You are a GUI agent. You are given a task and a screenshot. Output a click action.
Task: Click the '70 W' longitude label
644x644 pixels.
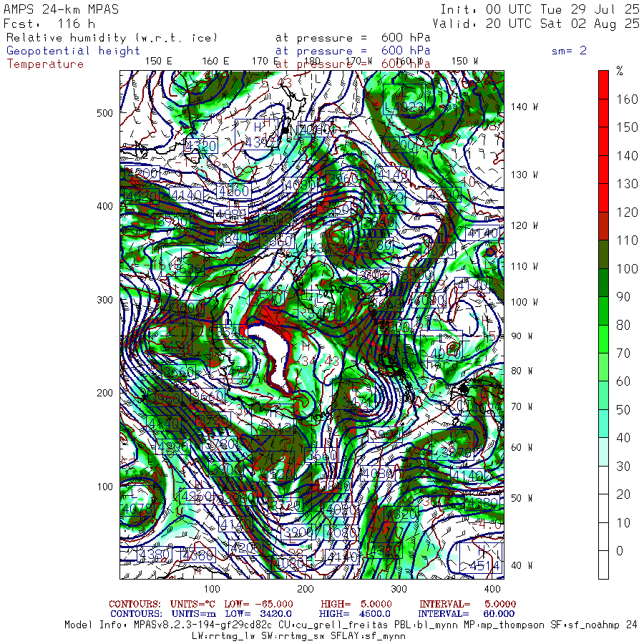(x=522, y=406)
